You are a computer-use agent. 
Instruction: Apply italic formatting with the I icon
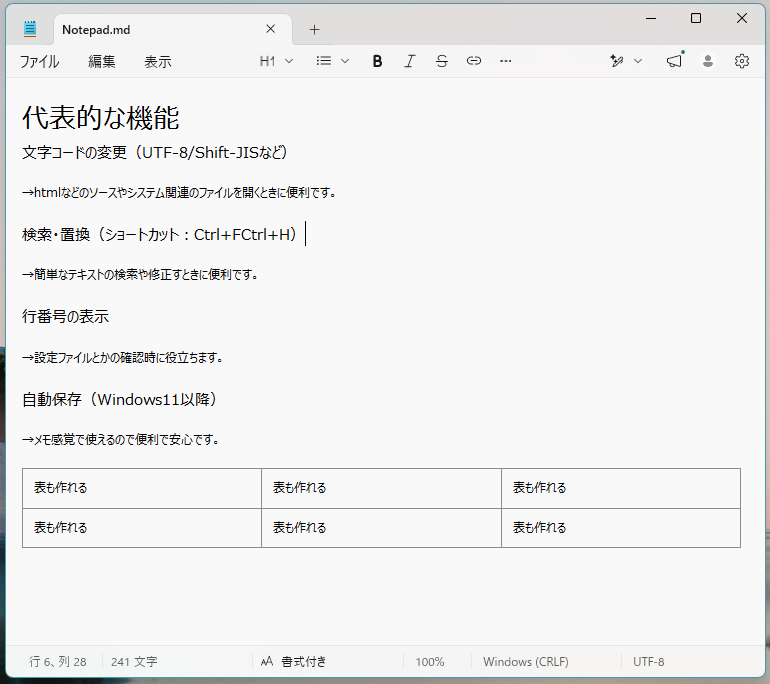tap(410, 61)
